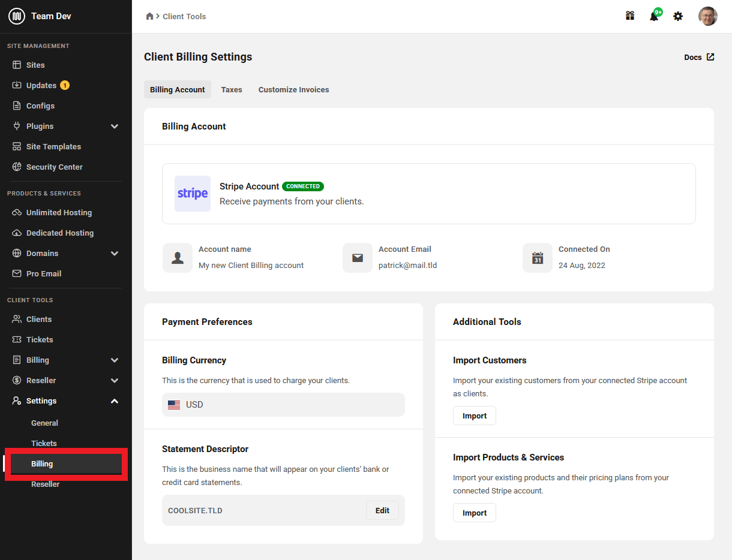Click the Plugins plug icon

17,126
